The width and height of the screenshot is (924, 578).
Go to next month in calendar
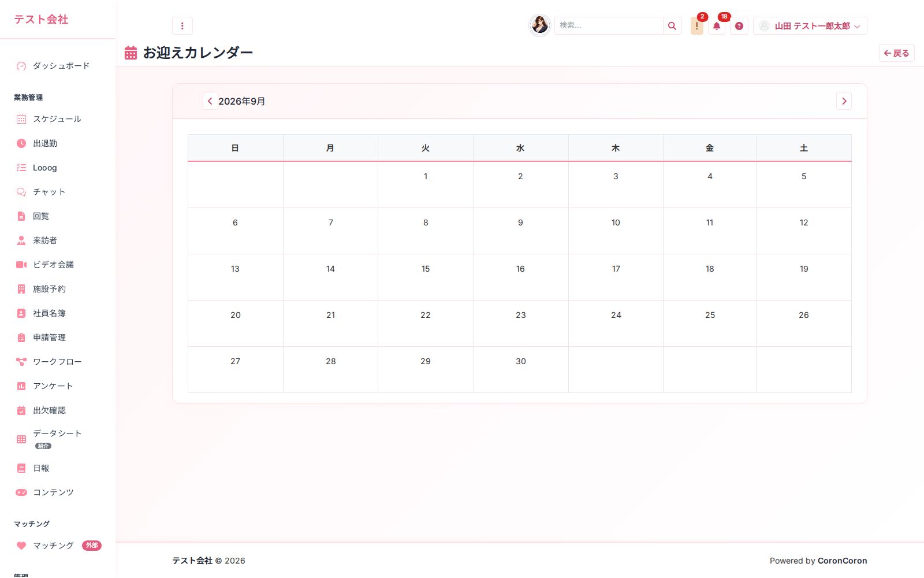tap(844, 101)
